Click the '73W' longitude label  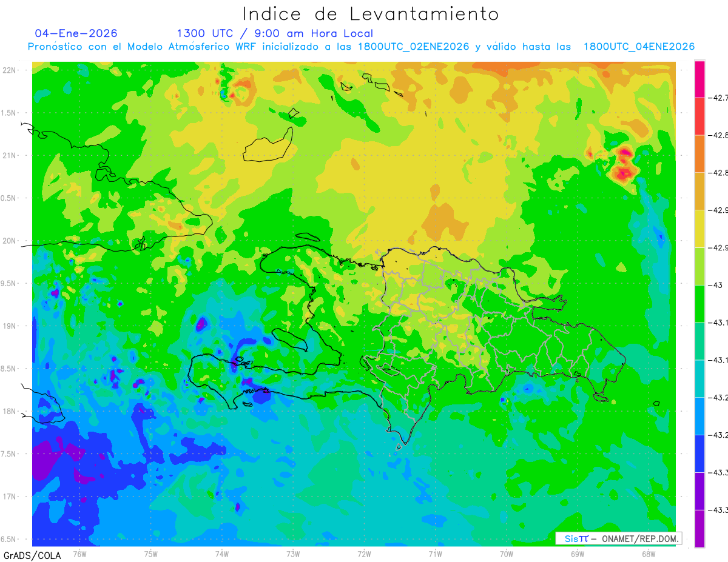293,554
